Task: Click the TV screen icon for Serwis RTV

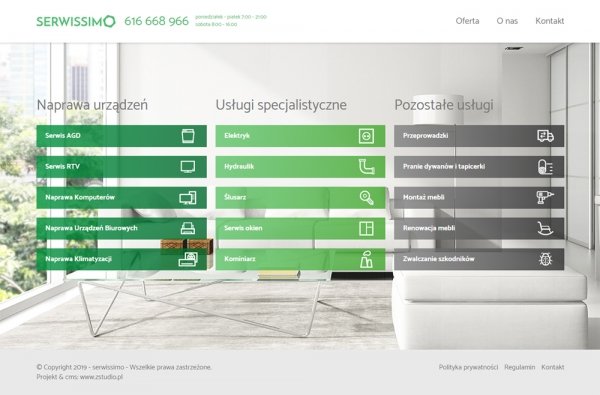Action: click(x=188, y=167)
